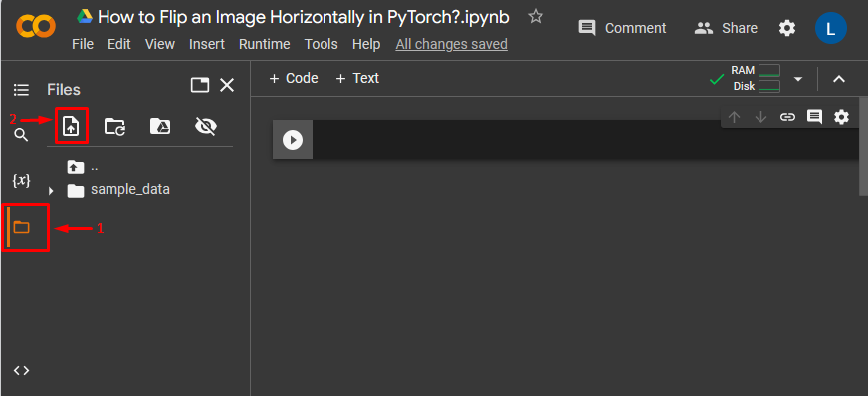Viewport: 868px width, 396px height.
Task: Open the View menu
Action: click(x=160, y=44)
